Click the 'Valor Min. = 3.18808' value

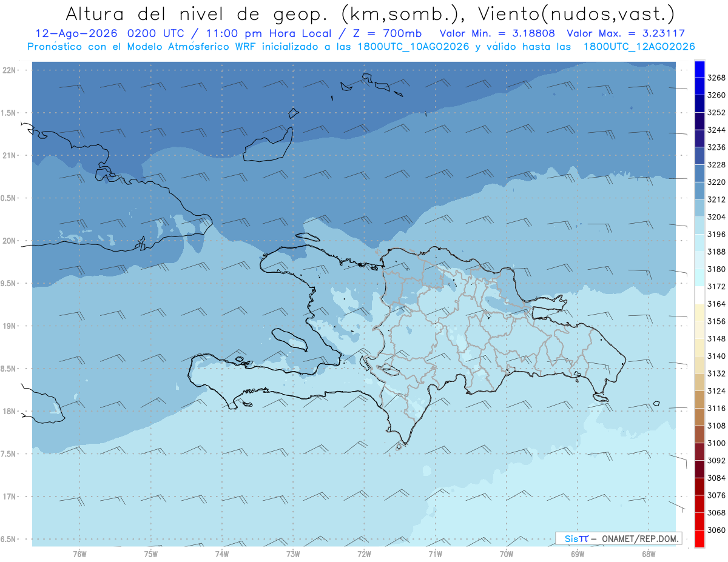tap(497, 33)
